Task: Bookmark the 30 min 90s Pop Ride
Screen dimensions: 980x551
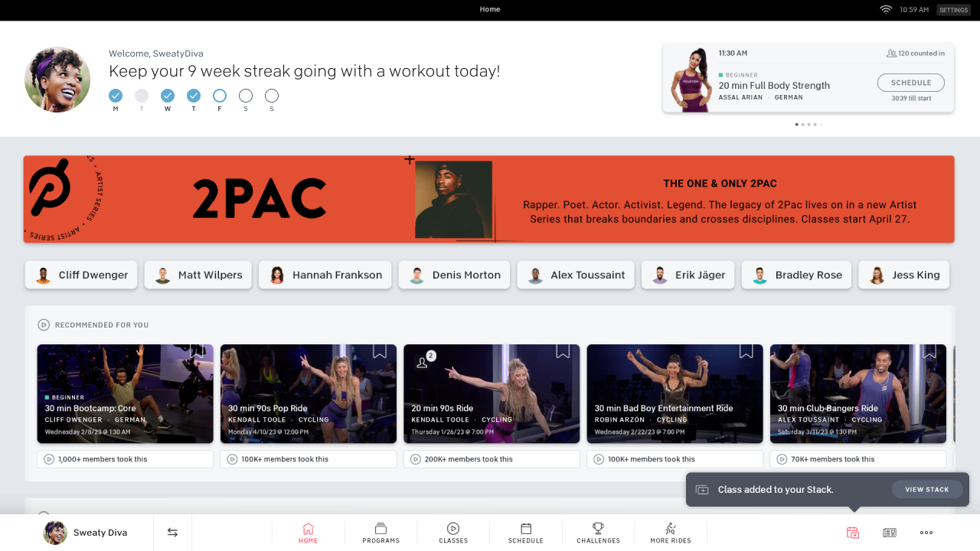Action: pos(380,351)
